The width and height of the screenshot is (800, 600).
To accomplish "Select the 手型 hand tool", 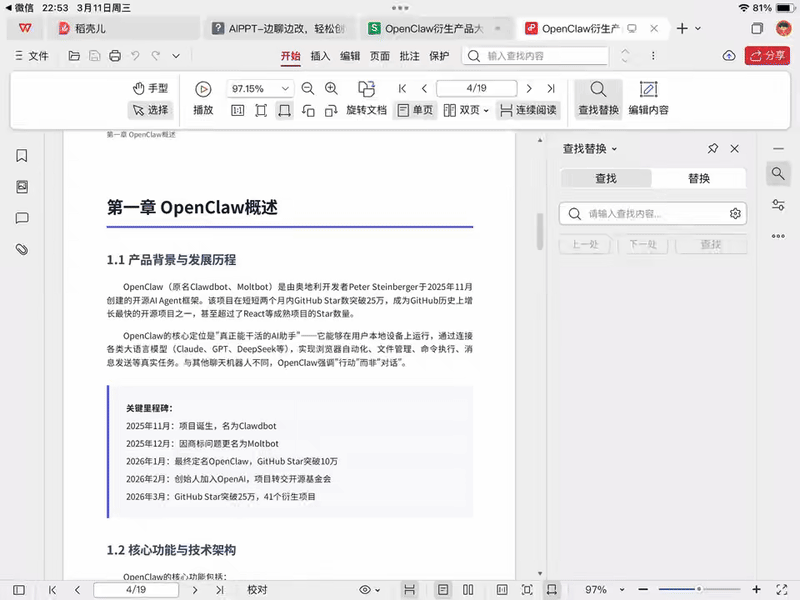I will point(151,88).
